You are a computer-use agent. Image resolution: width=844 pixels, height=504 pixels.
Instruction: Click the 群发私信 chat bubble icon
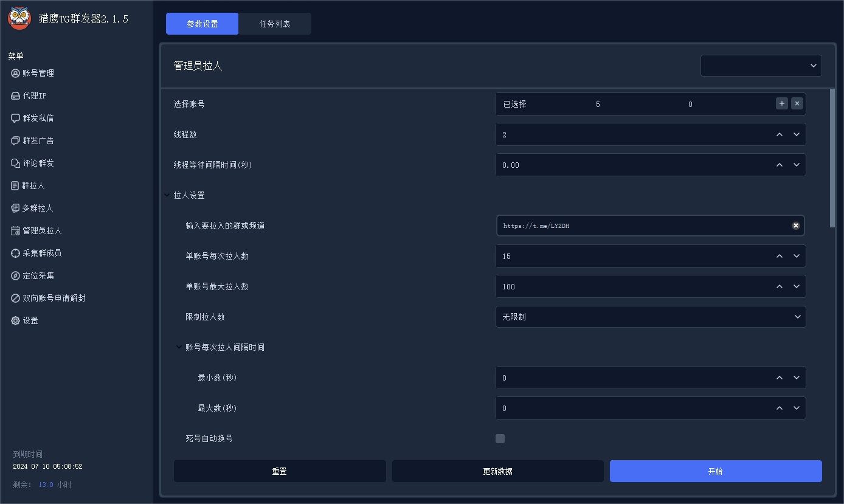click(x=16, y=118)
